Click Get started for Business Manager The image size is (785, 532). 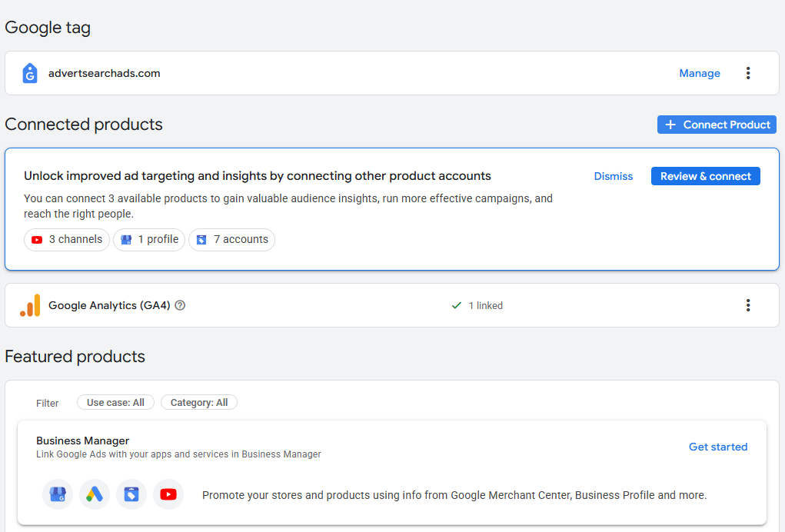(x=718, y=447)
